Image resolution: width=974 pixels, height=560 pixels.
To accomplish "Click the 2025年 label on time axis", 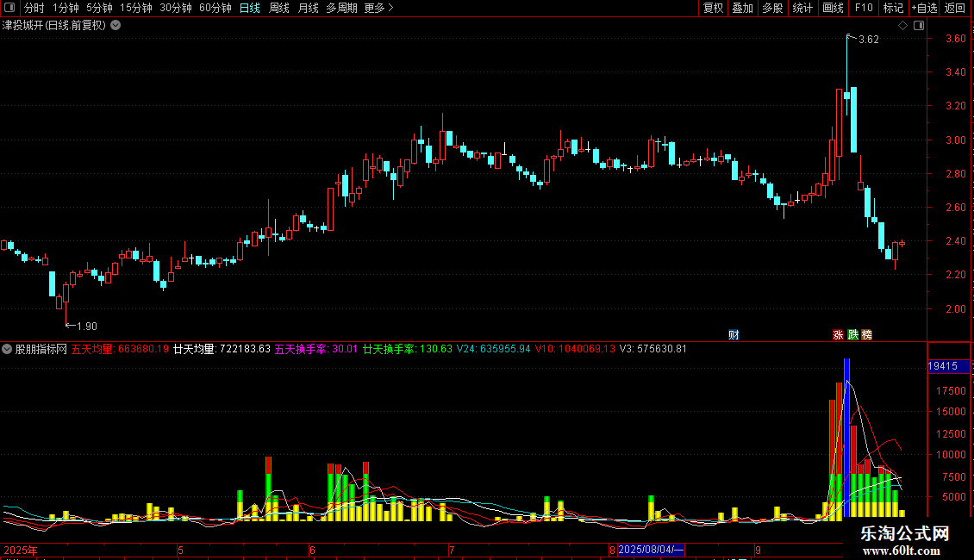I will [21, 550].
